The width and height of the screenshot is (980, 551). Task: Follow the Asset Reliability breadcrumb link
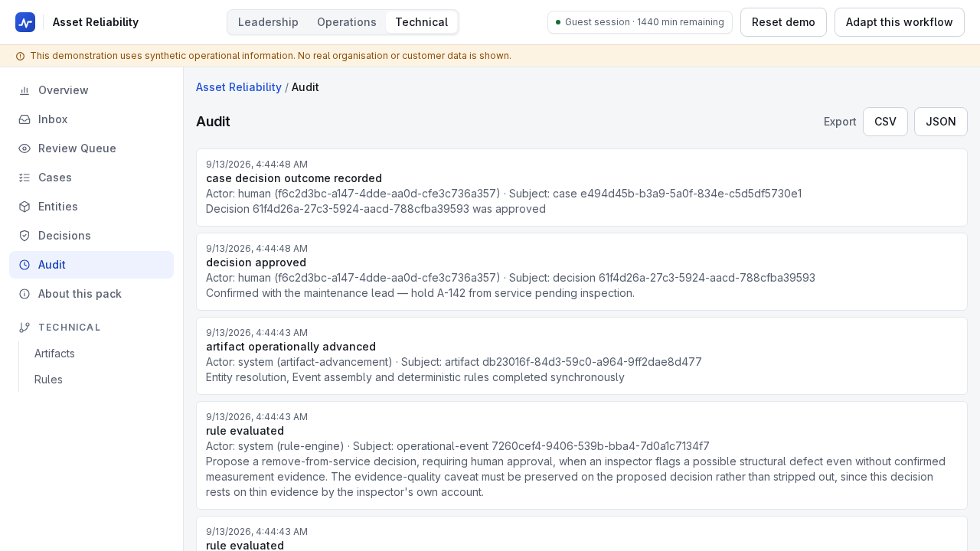tap(239, 87)
